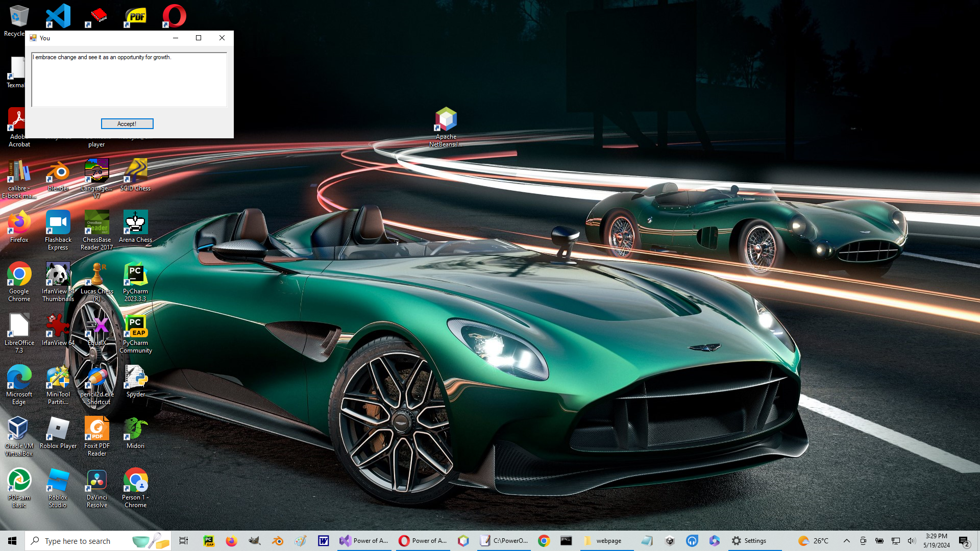The height and width of the screenshot is (551, 980).
Task: Open the Flashback Express desktop icon
Action: pyautogui.click(x=58, y=230)
